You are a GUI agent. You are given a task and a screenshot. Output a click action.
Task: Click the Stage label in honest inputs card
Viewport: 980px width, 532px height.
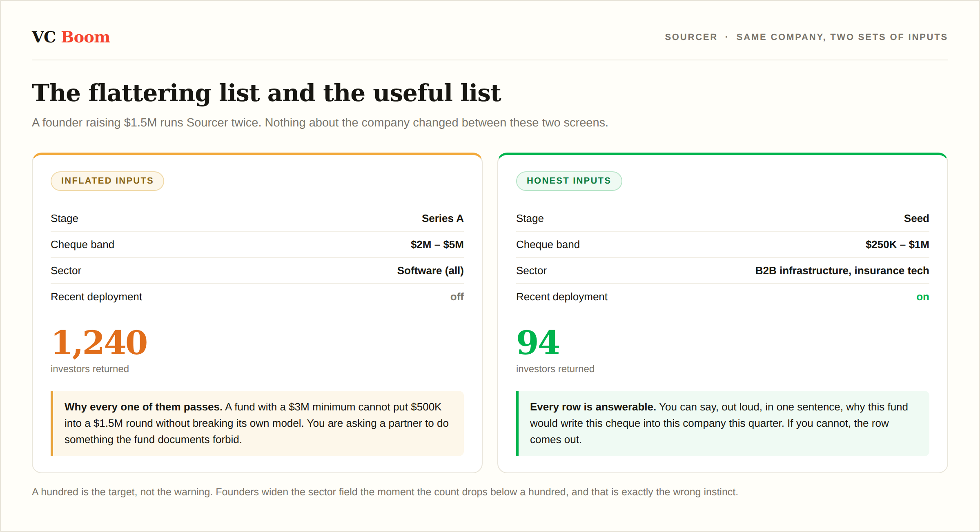(x=530, y=218)
